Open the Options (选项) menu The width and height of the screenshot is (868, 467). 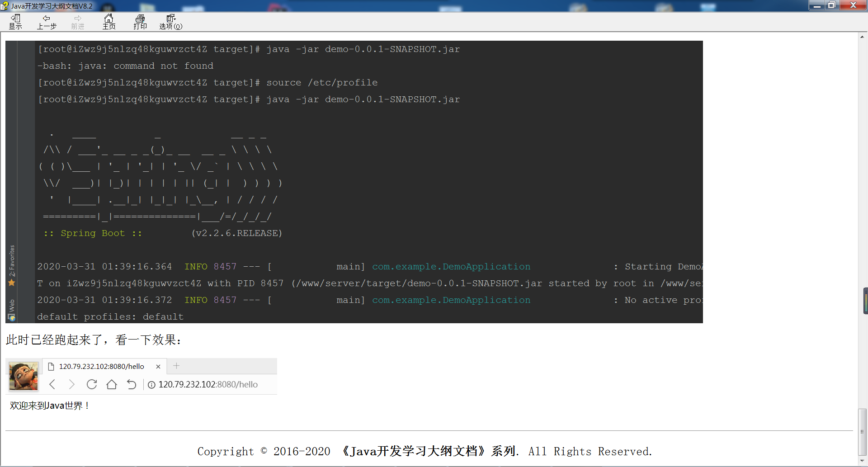tap(171, 22)
